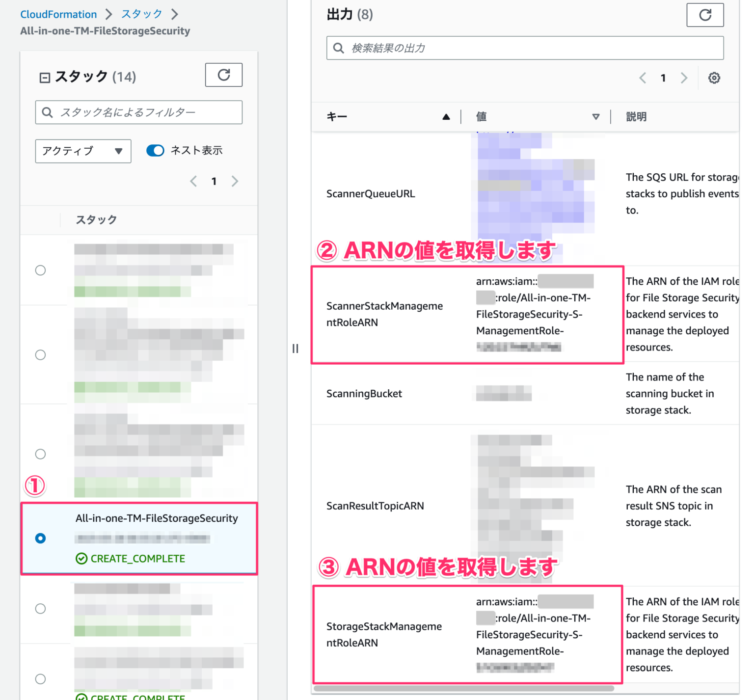Click the panel divider handle between the two panes

pos(296,349)
